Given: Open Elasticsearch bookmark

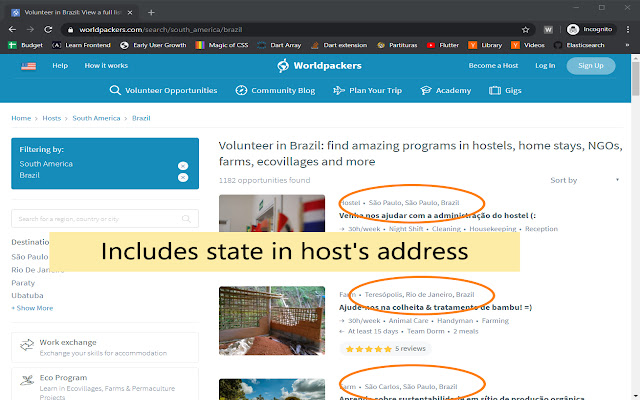Looking at the screenshot, I should [x=579, y=45].
